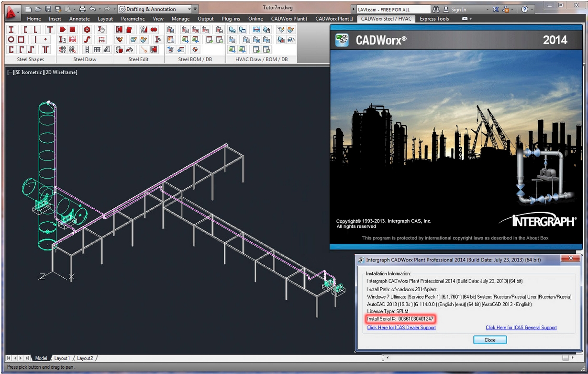Switch to the CADWorx Plant I tab

pyautogui.click(x=289, y=19)
